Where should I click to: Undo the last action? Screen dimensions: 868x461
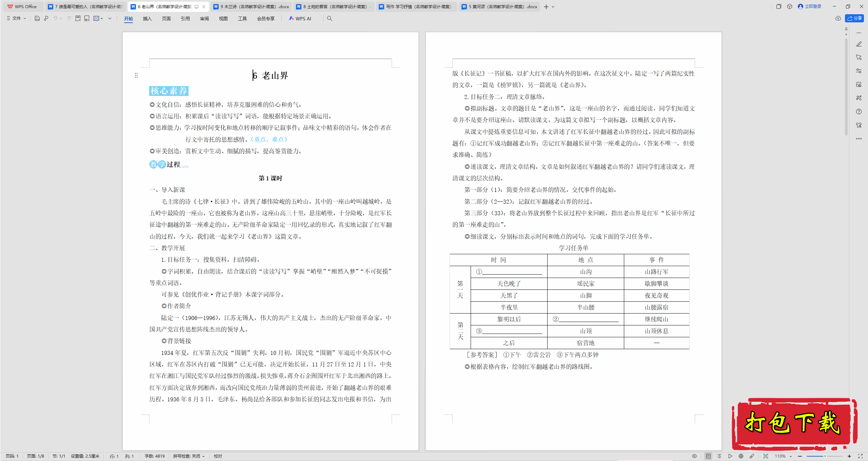(55, 19)
